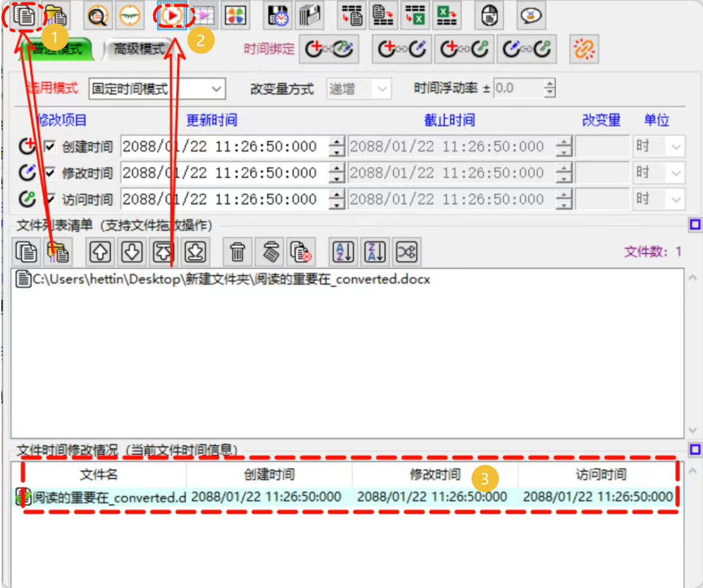Clear the file list with eraser icon
703x588 pixels.
tap(269, 251)
